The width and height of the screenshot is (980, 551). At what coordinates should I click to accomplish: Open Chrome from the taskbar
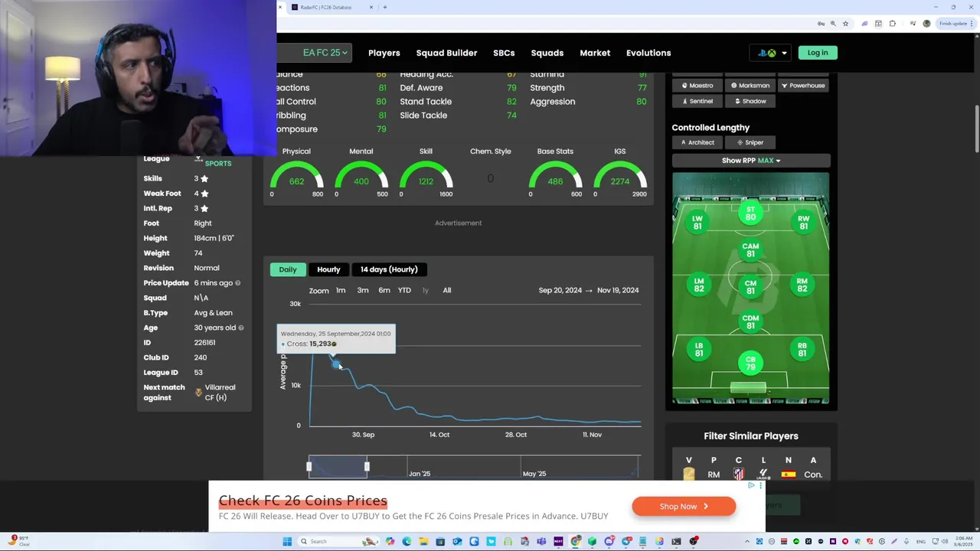[576, 542]
